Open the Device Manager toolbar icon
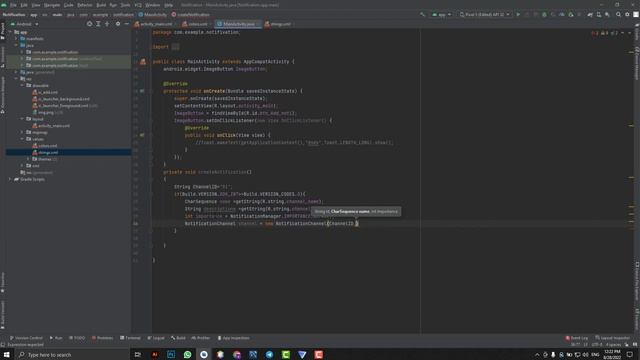Screen dimensions: 640x360 tap(599, 15)
